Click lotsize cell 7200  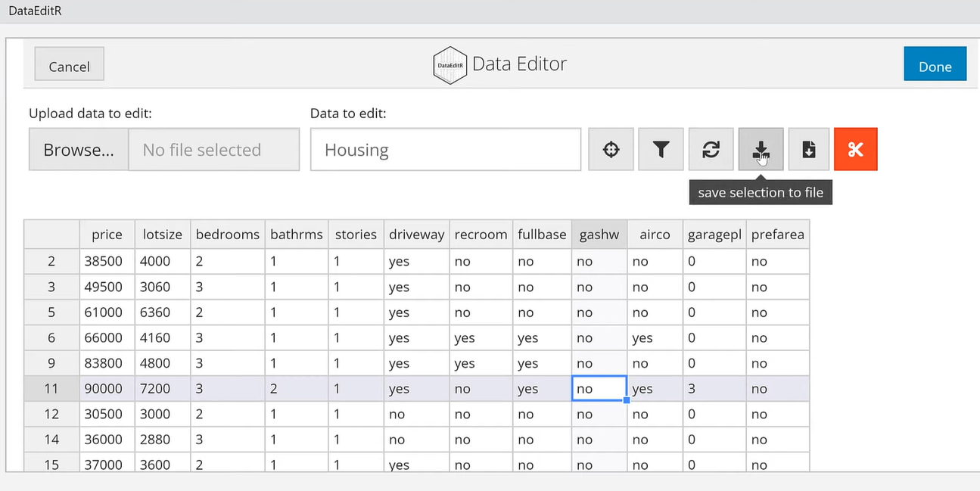coord(163,388)
